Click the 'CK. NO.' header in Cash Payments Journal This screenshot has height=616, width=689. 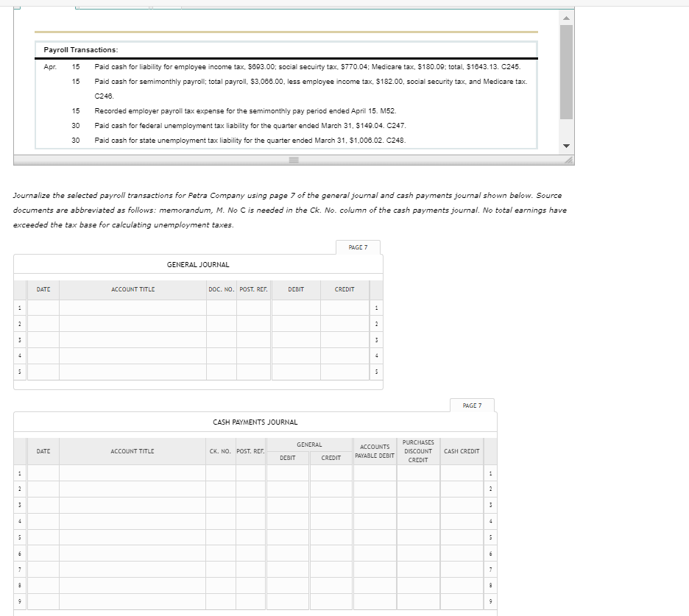pyautogui.click(x=220, y=451)
